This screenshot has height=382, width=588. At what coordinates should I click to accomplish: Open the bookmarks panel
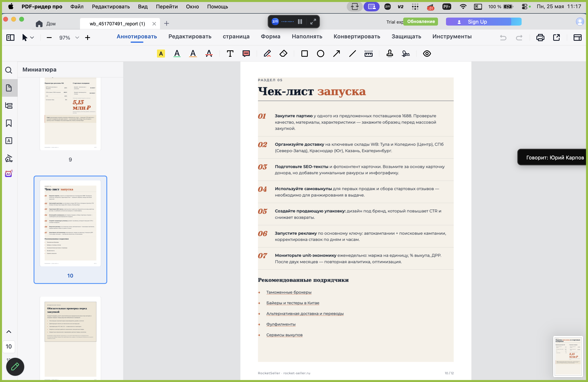[x=9, y=123]
